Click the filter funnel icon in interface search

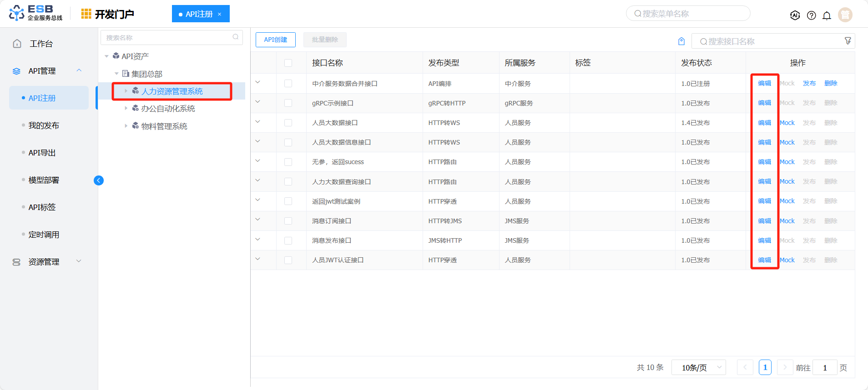coord(848,41)
